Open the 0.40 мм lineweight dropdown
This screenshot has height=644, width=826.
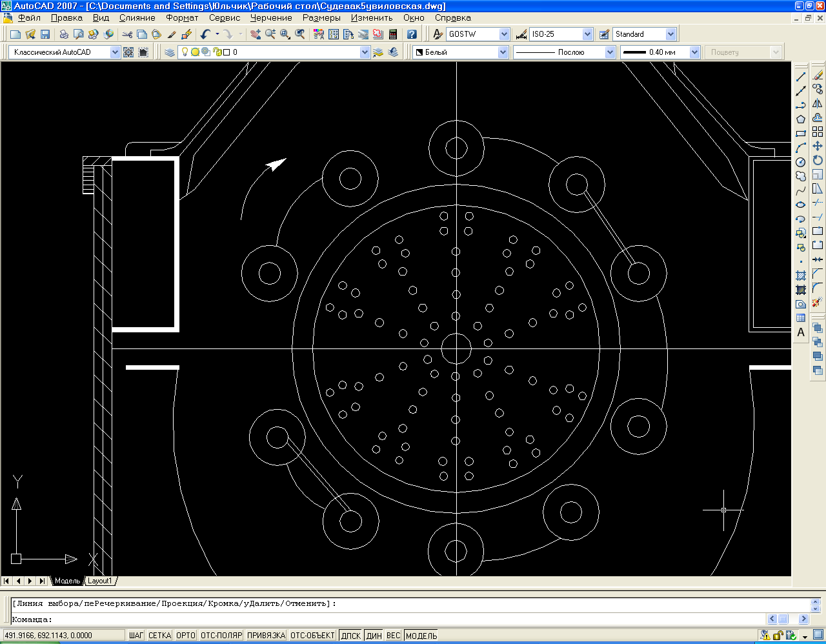pos(694,52)
